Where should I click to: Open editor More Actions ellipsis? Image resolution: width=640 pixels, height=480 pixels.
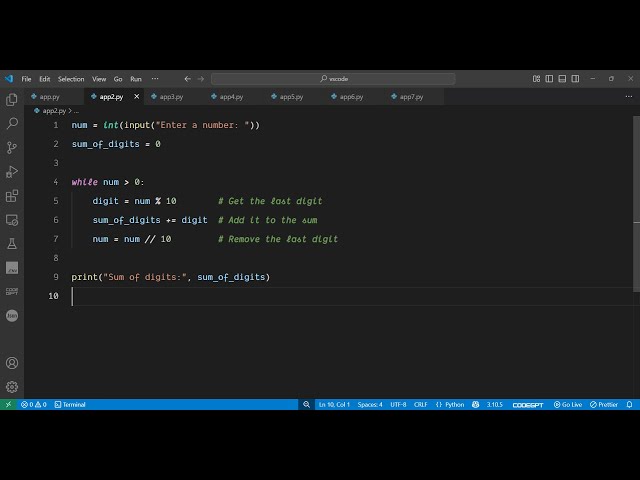coord(629,97)
